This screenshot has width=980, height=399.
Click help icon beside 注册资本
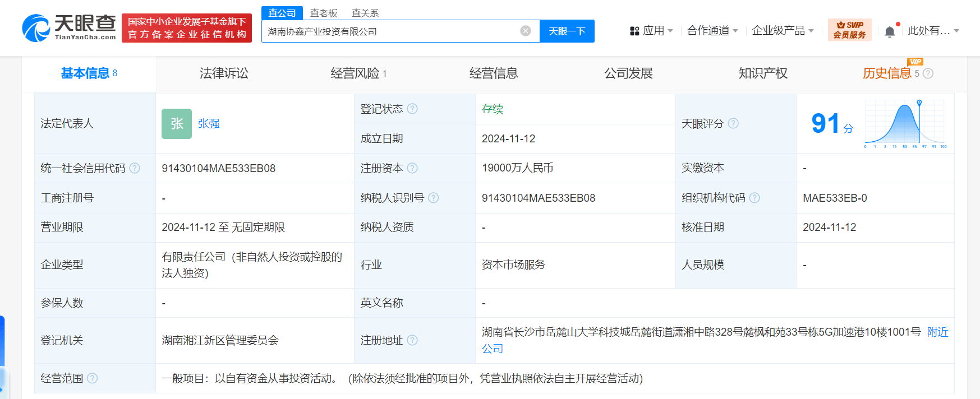click(x=412, y=168)
